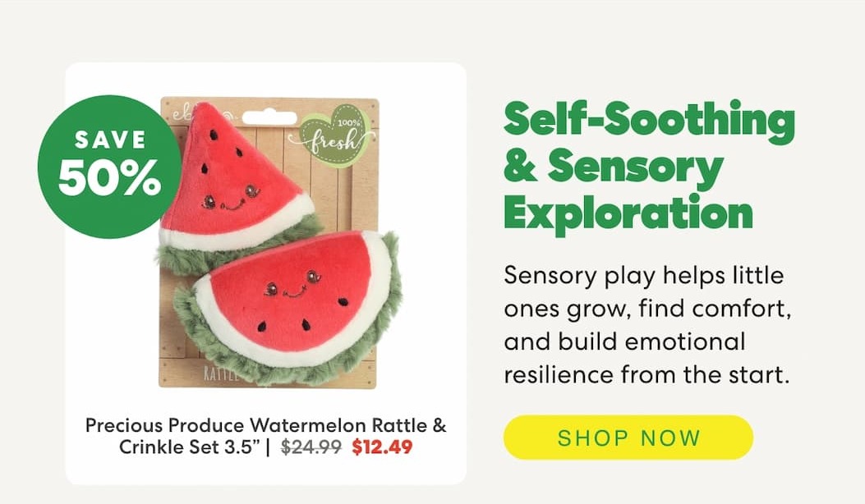Click the crossed-out $24.99 original price
The width and height of the screenshot is (865, 504).
click(x=311, y=447)
